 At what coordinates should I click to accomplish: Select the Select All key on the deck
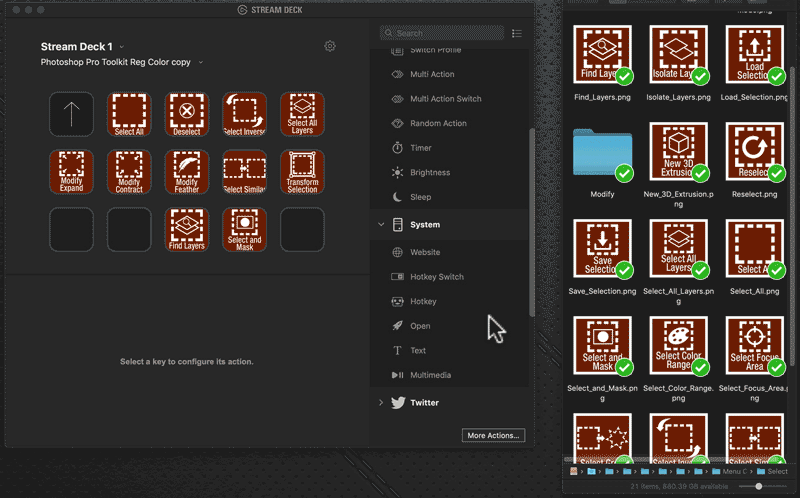click(x=129, y=114)
